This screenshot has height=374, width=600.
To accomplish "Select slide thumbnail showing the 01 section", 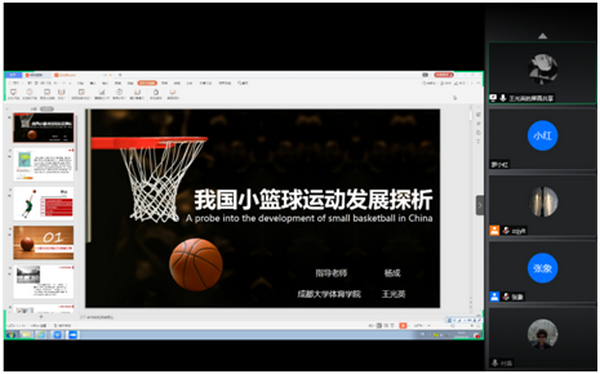I will click(43, 243).
